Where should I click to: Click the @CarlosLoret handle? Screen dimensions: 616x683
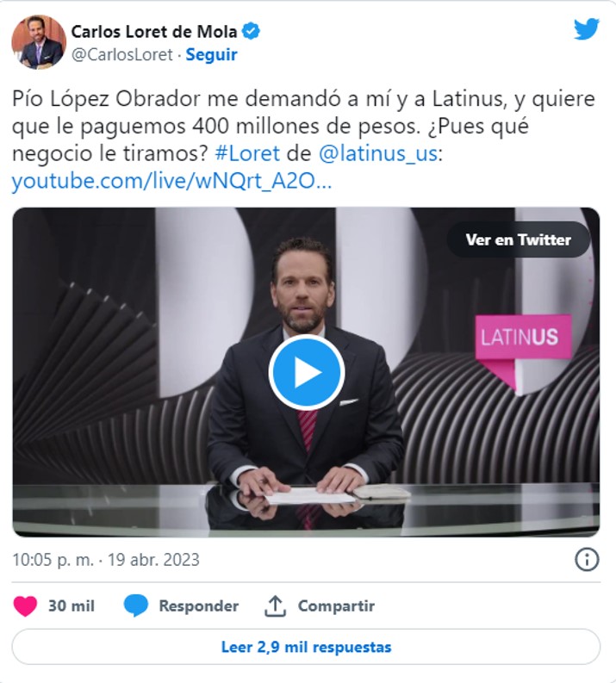tap(122, 55)
